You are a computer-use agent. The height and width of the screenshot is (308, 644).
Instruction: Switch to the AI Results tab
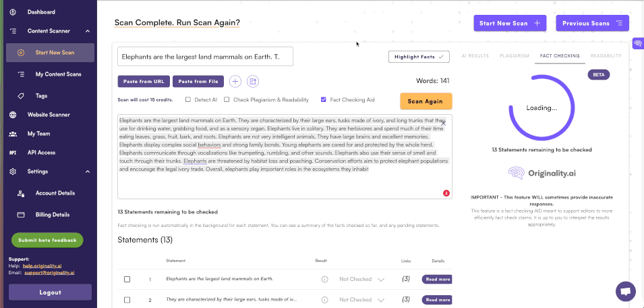click(x=475, y=56)
